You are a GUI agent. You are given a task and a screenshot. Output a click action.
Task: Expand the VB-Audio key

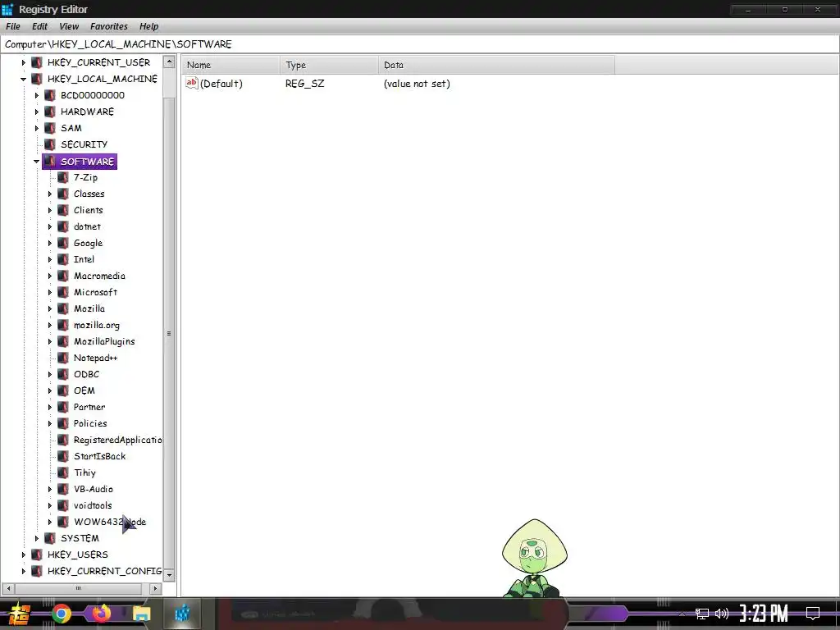tap(50, 489)
